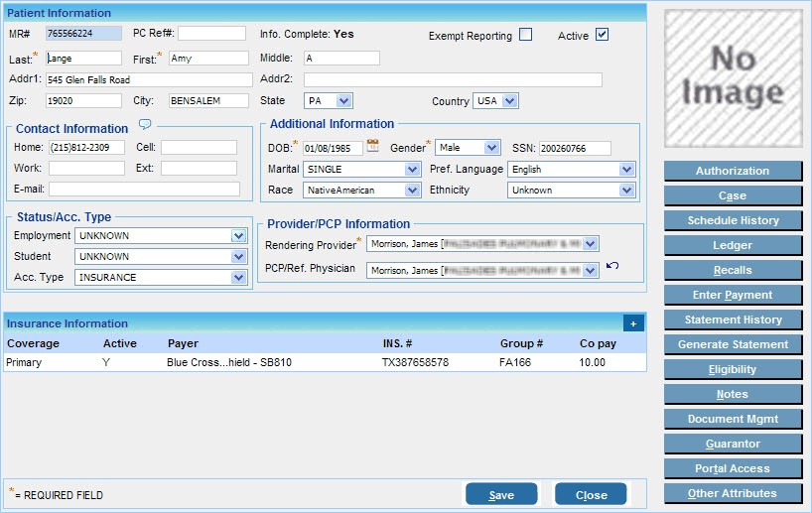Open the Gender dropdown
The width and height of the screenshot is (812, 513).
(x=491, y=148)
